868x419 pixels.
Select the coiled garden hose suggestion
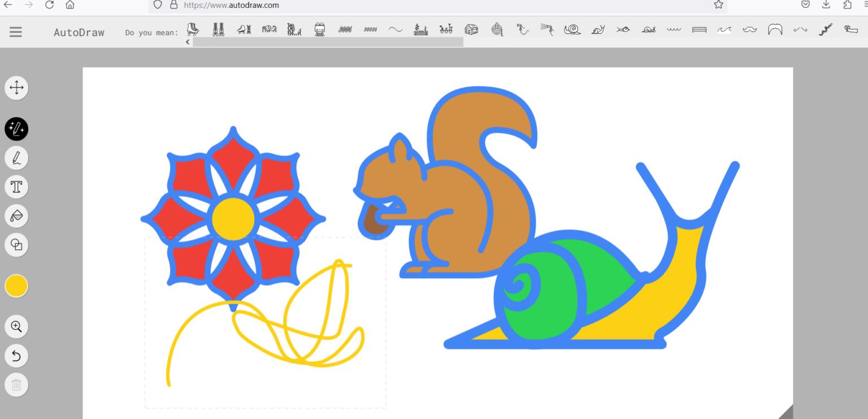click(497, 29)
